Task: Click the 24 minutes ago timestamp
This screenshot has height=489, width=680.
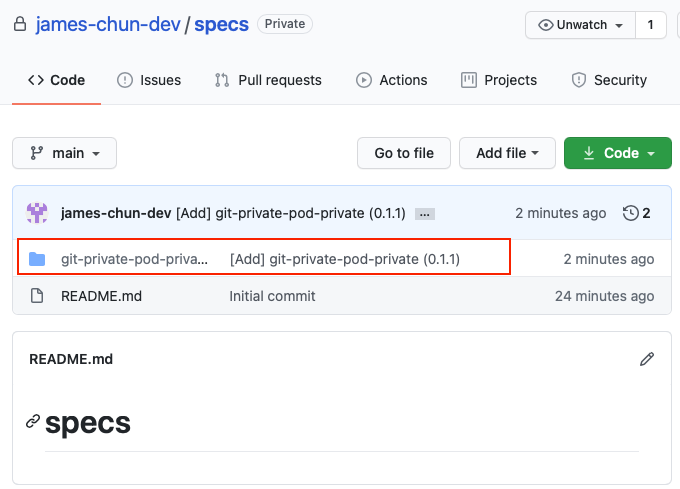Action: click(605, 296)
